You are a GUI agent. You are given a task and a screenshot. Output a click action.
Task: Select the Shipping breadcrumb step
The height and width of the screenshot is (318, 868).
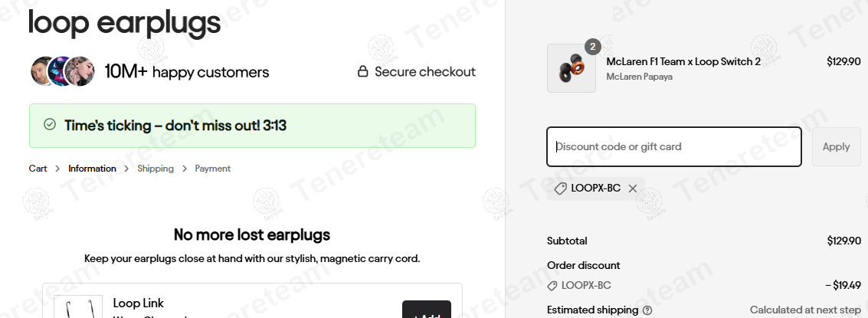coord(156,169)
